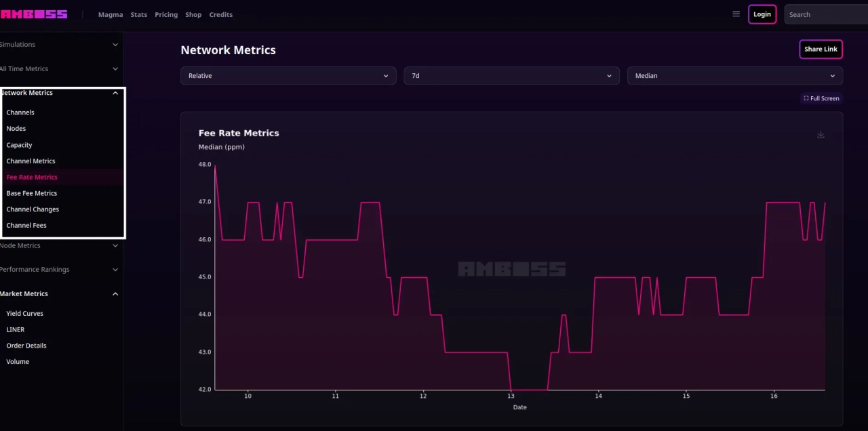The width and height of the screenshot is (868, 431).
Task: Open the hamburger menu icon
Action: coord(736,14)
